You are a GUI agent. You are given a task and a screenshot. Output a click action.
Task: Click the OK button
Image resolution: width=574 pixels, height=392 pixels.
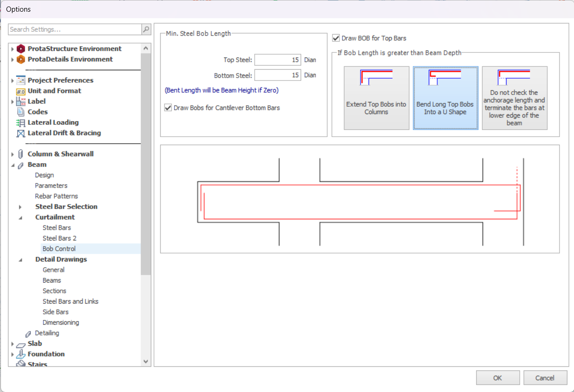[498, 377]
